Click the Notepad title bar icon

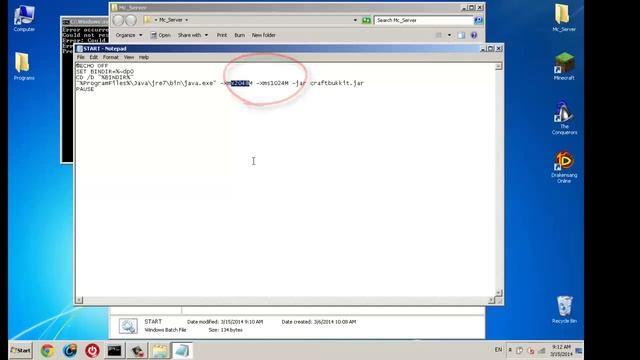[x=79, y=49]
